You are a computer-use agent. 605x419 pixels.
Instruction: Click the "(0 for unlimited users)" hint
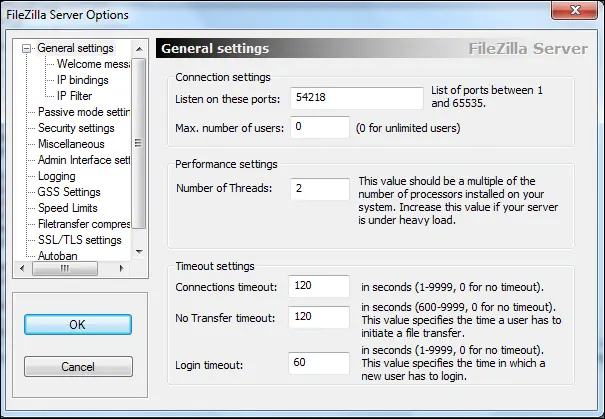tap(408, 128)
